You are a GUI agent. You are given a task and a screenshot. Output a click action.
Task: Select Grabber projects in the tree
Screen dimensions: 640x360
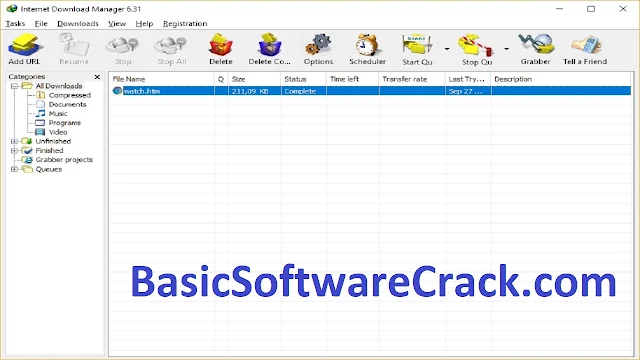click(64, 160)
